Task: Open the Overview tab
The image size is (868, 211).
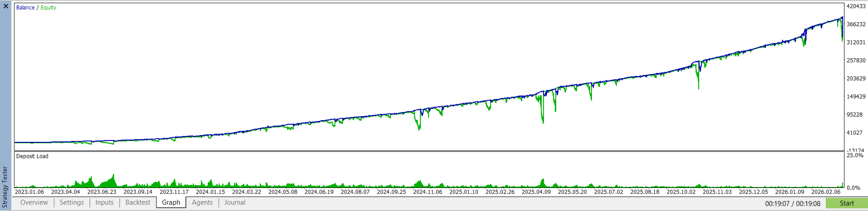Action: pyautogui.click(x=34, y=202)
